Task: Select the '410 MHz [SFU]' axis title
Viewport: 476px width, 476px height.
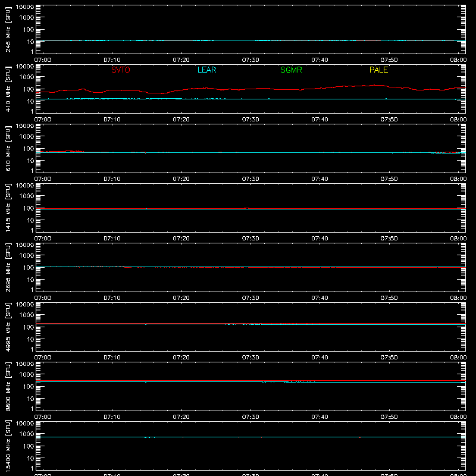Action: click(x=8, y=89)
